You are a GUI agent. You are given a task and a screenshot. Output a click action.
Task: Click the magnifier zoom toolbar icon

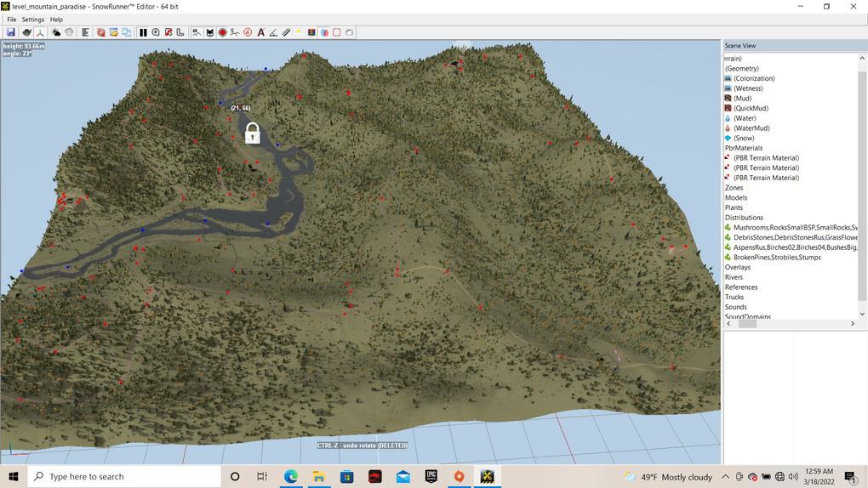point(156,32)
